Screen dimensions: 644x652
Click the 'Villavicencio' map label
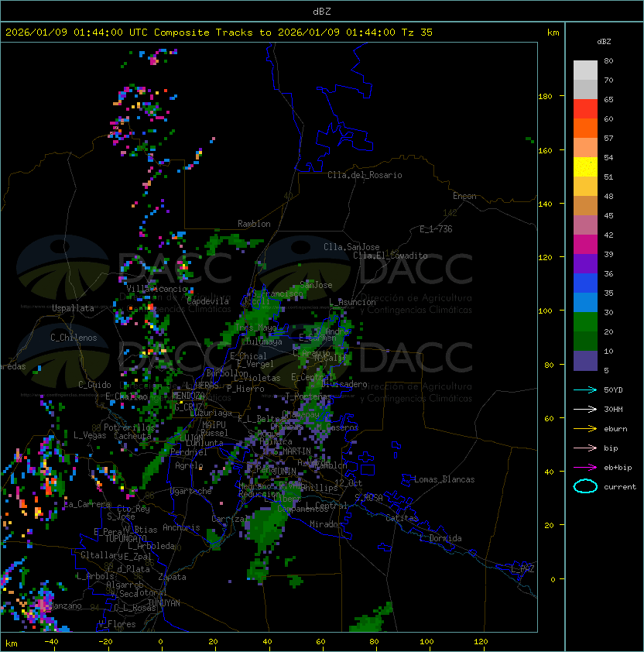tap(156, 289)
